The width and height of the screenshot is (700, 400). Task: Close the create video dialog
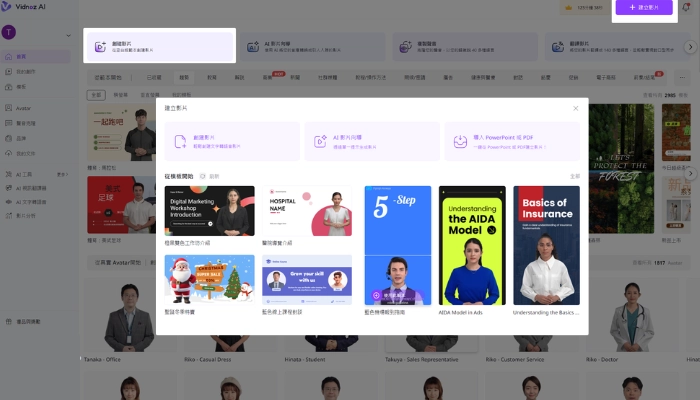point(575,108)
